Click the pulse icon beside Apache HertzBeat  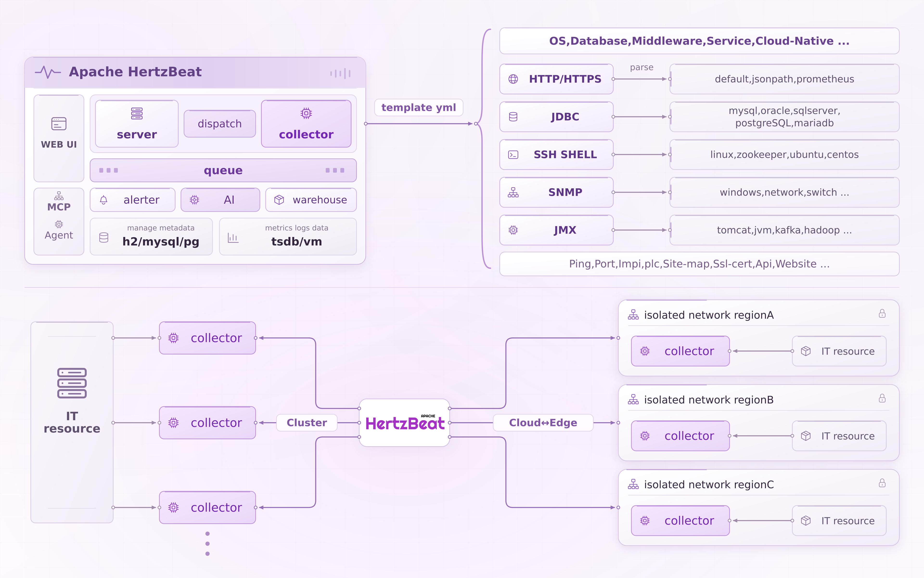[x=48, y=72]
